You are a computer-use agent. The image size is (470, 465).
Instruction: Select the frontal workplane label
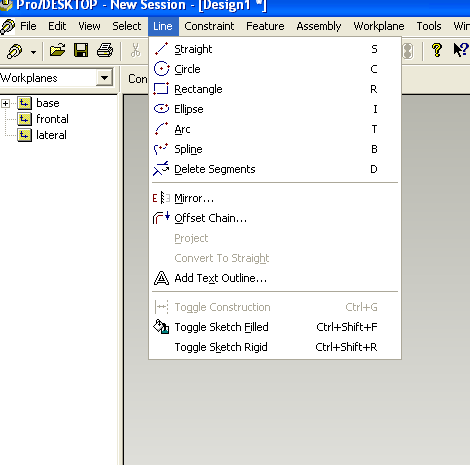pos(52,119)
